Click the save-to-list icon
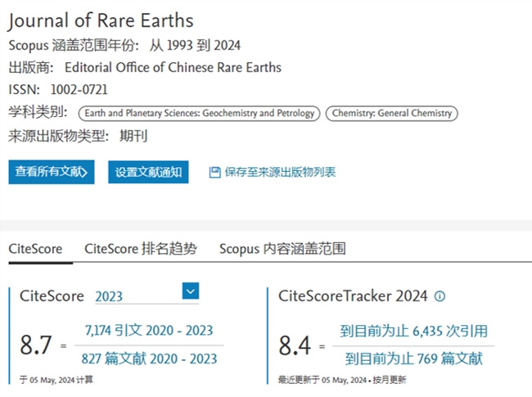 click(215, 172)
